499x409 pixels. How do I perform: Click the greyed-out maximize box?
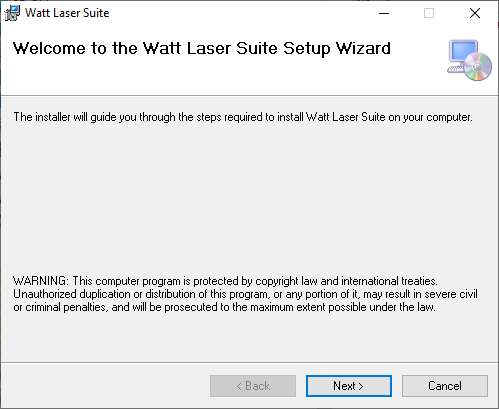coord(429,13)
